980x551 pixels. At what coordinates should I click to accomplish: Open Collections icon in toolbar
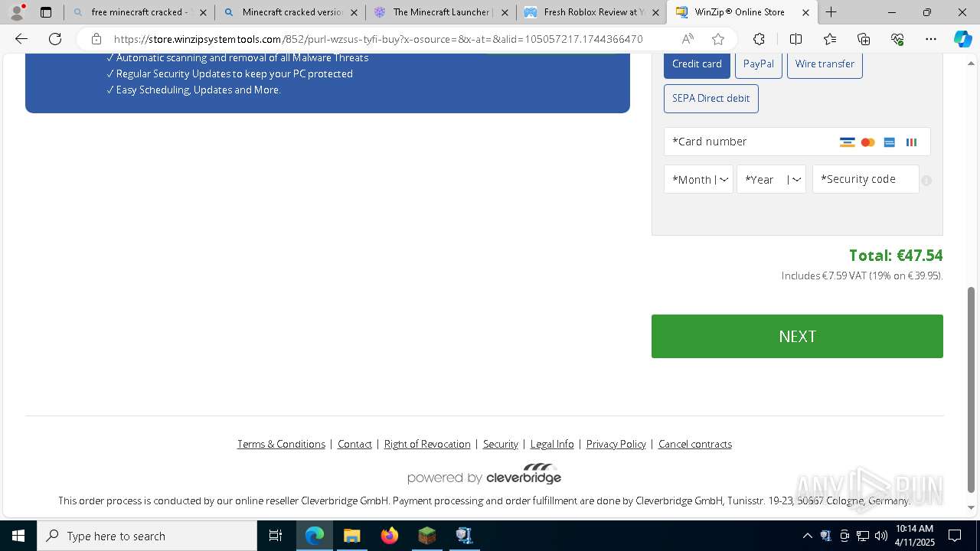coord(864,39)
